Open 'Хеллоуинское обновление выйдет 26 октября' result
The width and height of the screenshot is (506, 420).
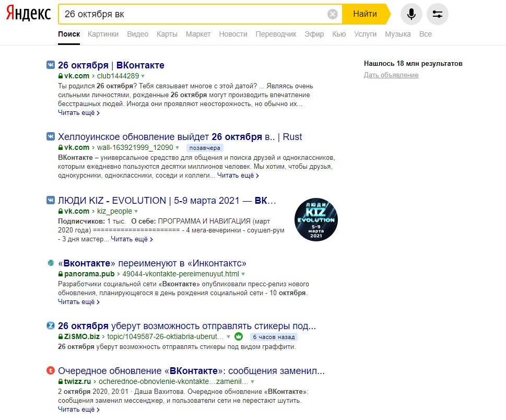pos(180,137)
